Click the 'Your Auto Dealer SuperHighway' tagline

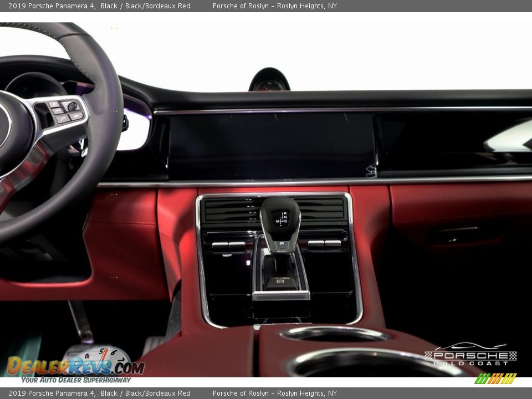[76, 380]
